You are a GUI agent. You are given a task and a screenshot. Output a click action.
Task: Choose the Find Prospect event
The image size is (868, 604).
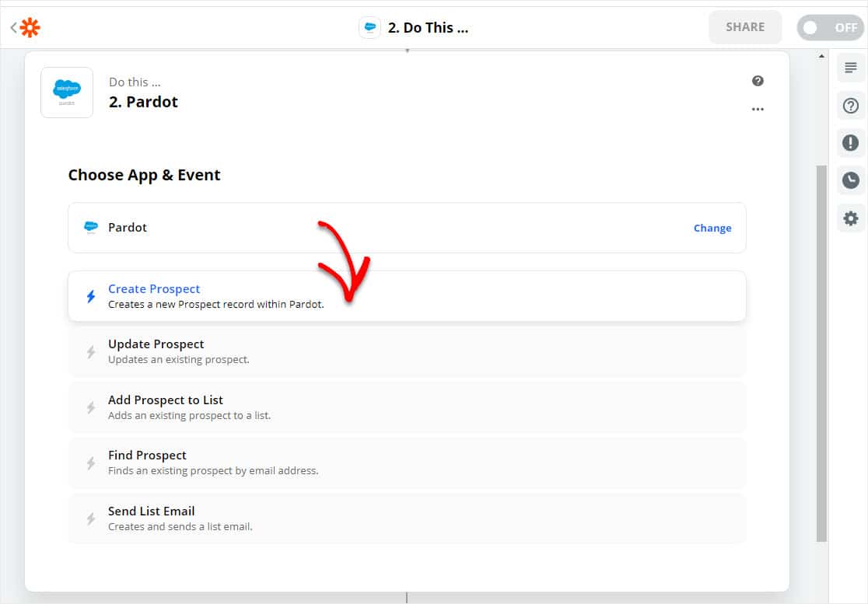point(407,463)
